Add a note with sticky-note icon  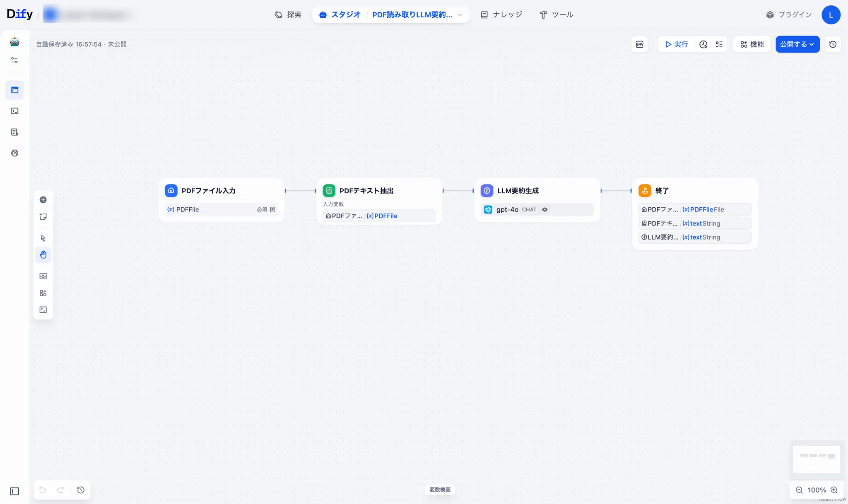pyautogui.click(x=43, y=217)
